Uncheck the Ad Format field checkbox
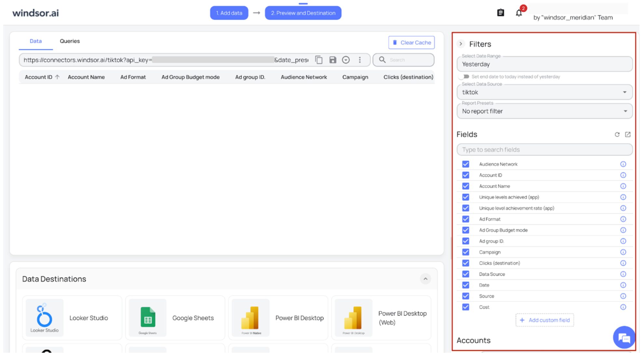Image resolution: width=644 pixels, height=353 pixels. (x=466, y=219)
